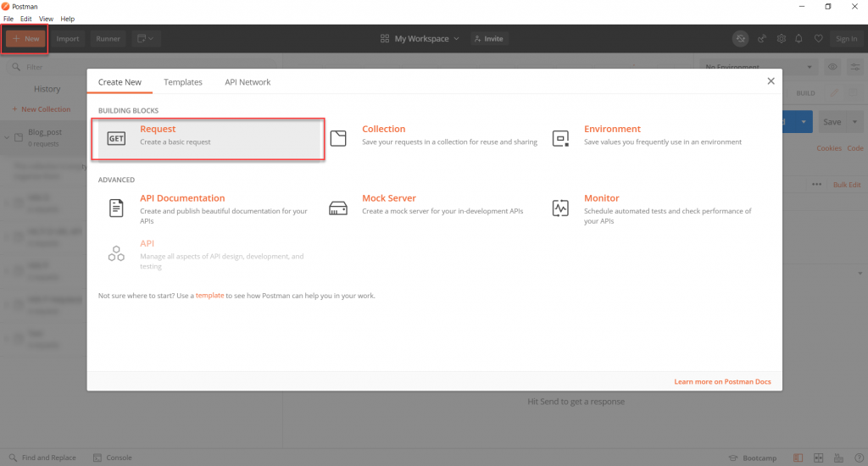
Task: Follow the template link in hint text
Action: (x=210, y=296)
